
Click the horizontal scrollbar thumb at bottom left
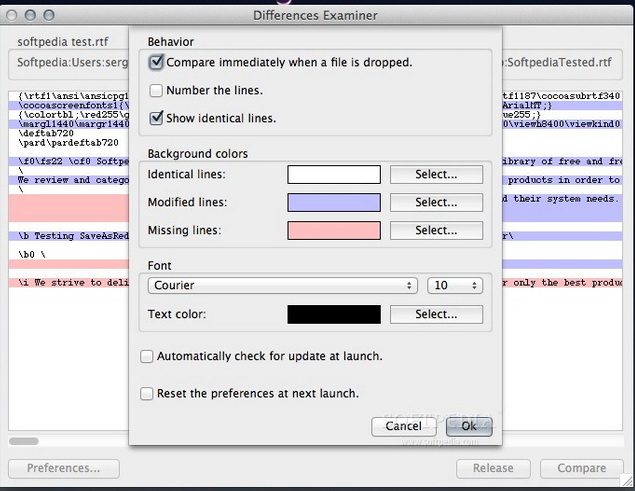pyautogui.click(x=24, y=441)
